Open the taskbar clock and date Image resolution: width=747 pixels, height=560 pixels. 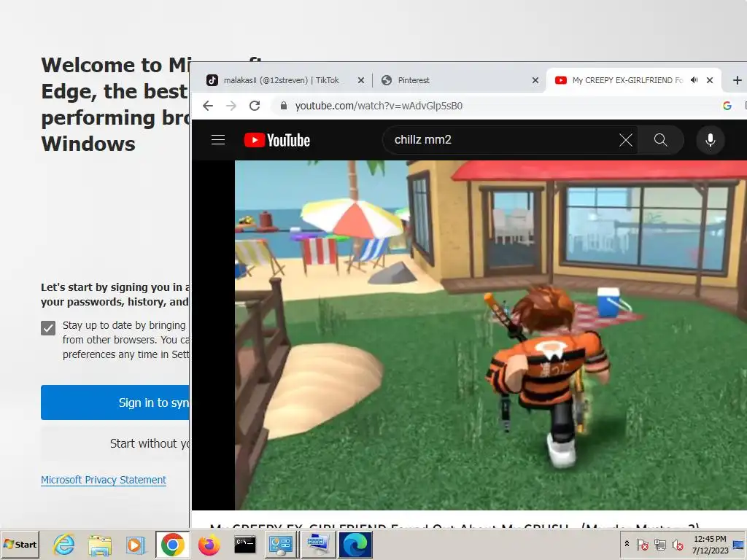[710, 545]
